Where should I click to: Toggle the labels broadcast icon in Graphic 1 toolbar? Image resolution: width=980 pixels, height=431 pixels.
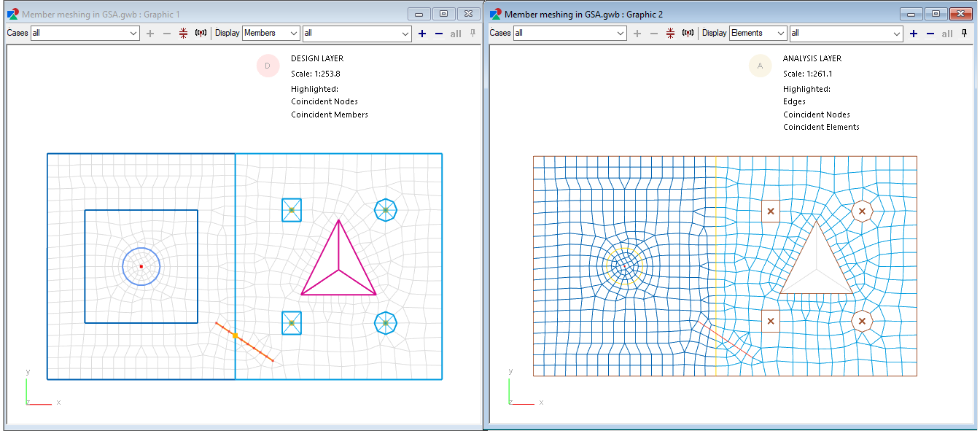pos(201,33)
